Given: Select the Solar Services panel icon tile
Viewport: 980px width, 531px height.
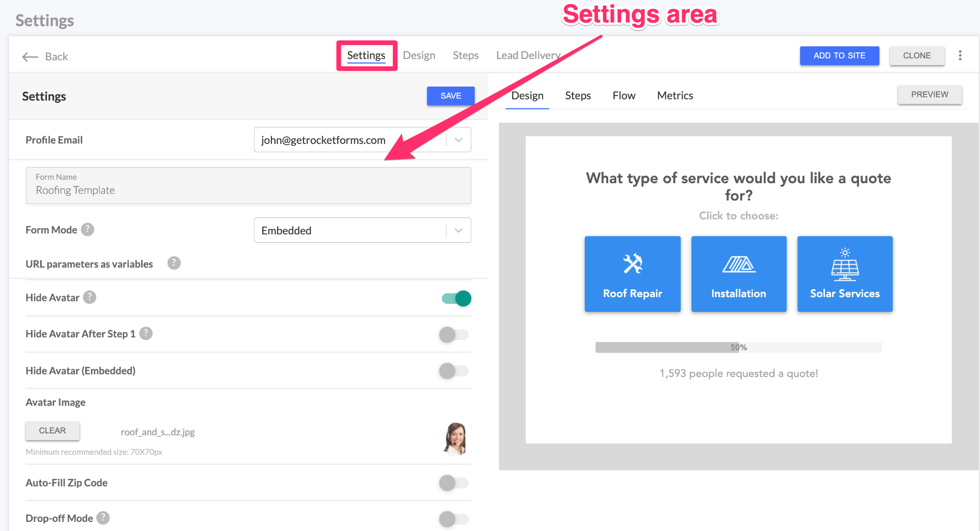Looking at the screenshot, I should click(845, 274).
